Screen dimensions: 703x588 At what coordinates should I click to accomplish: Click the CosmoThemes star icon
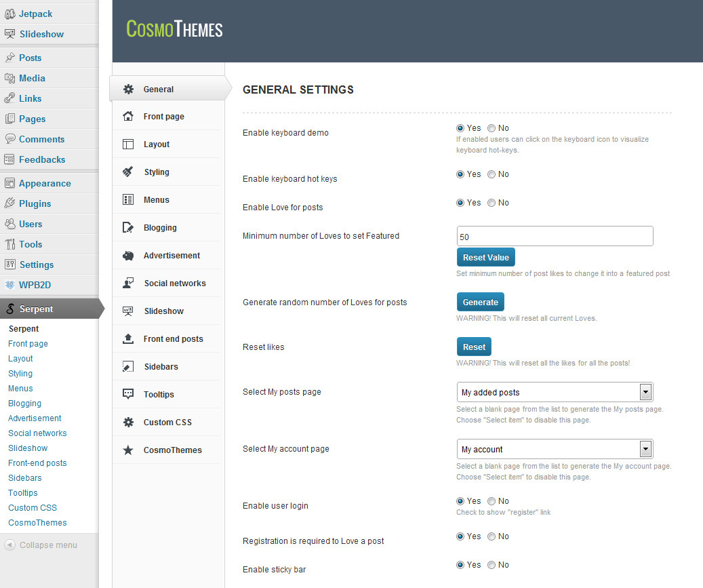[127, 450]
